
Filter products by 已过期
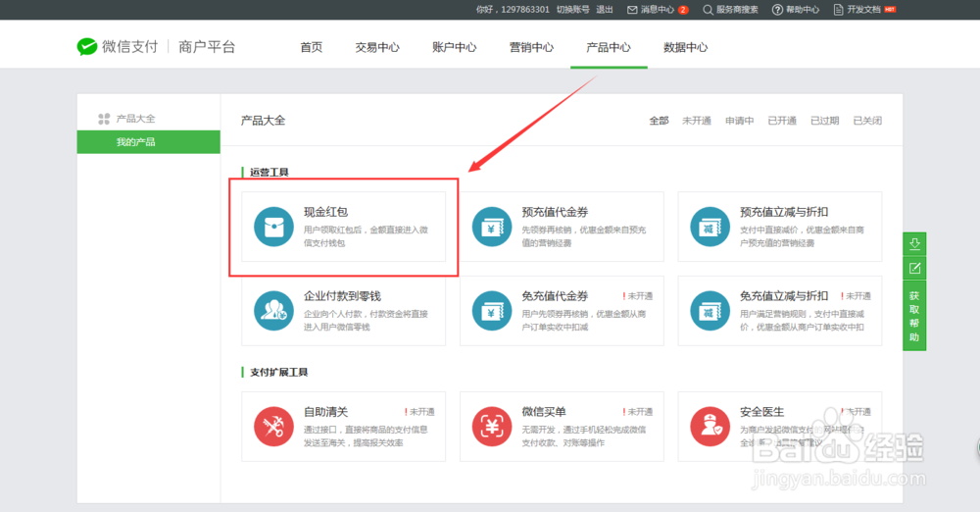click(x=824, y=121)
